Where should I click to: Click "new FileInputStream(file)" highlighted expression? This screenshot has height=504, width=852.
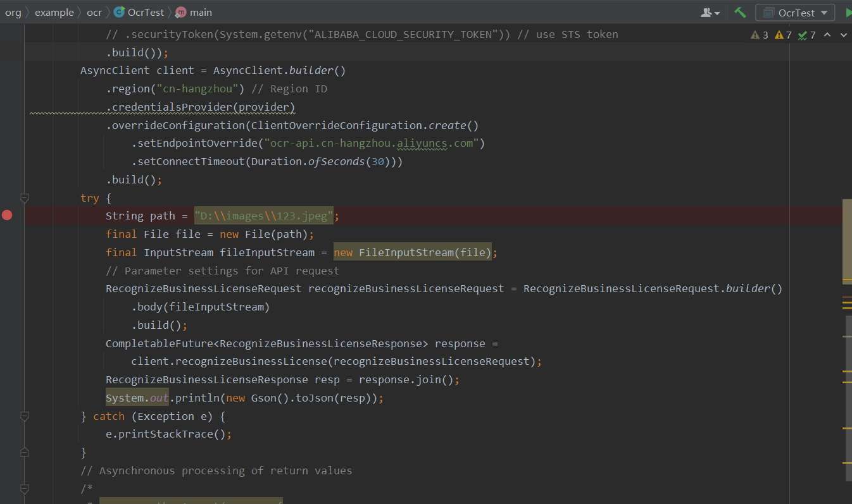(413, 253)
